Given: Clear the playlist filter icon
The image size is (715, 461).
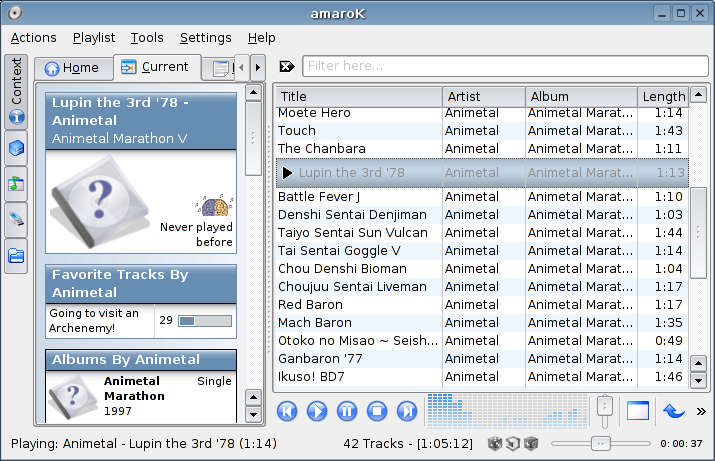Looking at the screenshot, I should click(287, 67).
